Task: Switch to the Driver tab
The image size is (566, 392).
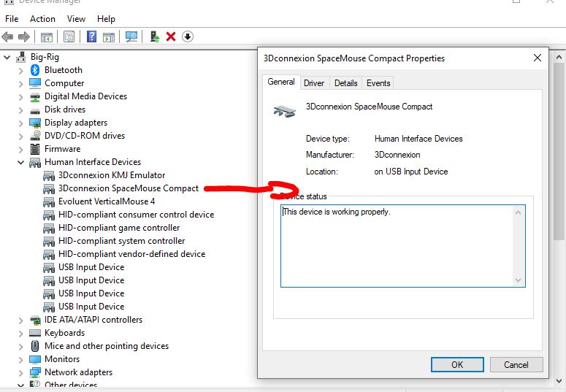Action: tap(314, 83)
